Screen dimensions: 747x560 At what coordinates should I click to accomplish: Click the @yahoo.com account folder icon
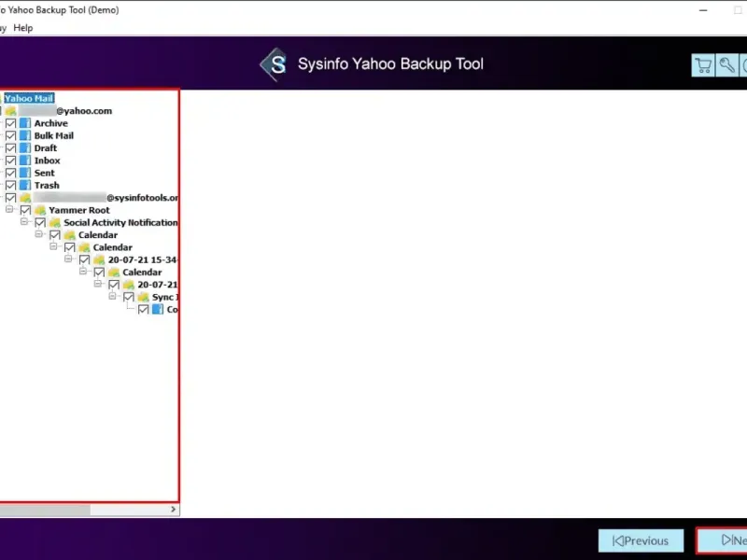point(10,111)
